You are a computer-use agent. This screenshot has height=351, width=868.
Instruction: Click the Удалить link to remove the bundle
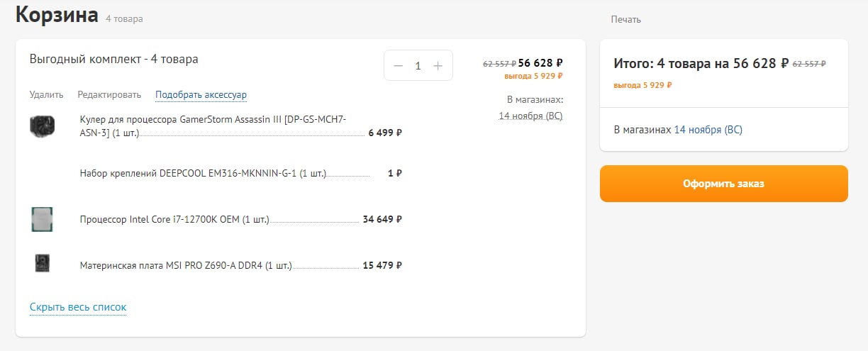[47, 94]
